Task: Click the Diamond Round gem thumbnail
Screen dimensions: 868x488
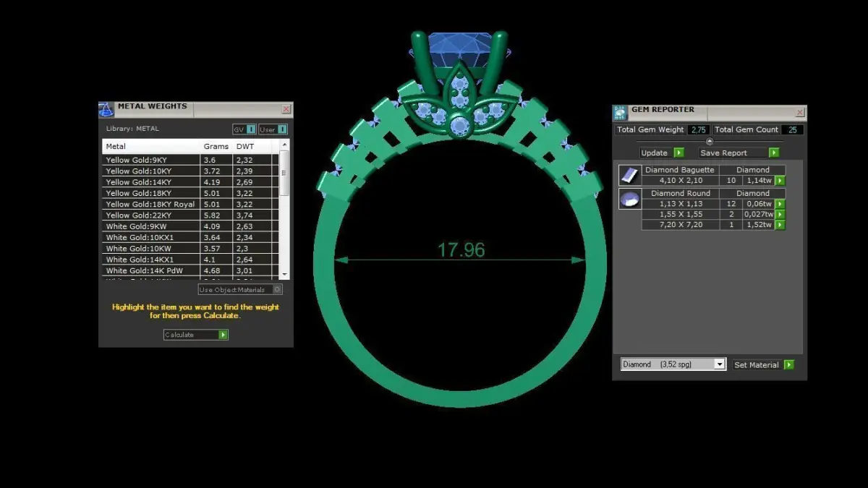Action: coord(629,199)
